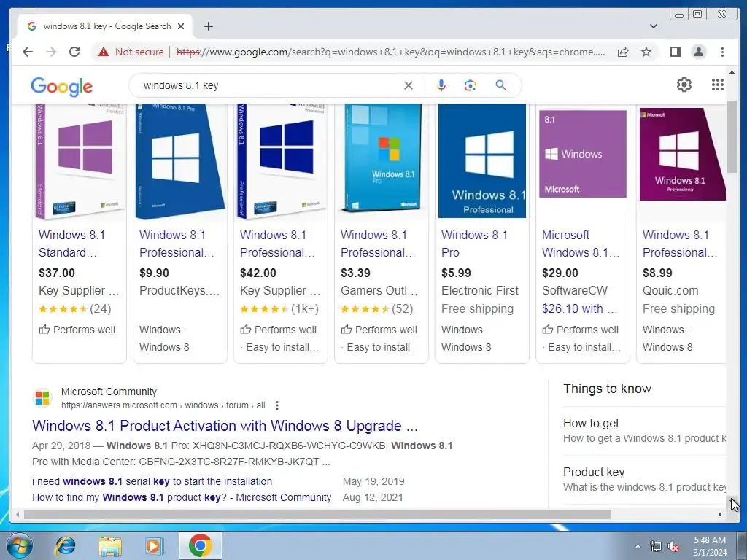Open Microsoft Windows 8.1 $29.00 listing
This screenshot has height=560, width=747.
[580, 244]
